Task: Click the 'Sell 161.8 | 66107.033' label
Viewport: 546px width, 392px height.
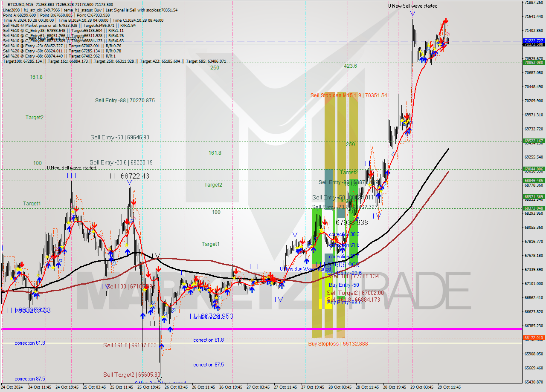Action: point(130,345)
